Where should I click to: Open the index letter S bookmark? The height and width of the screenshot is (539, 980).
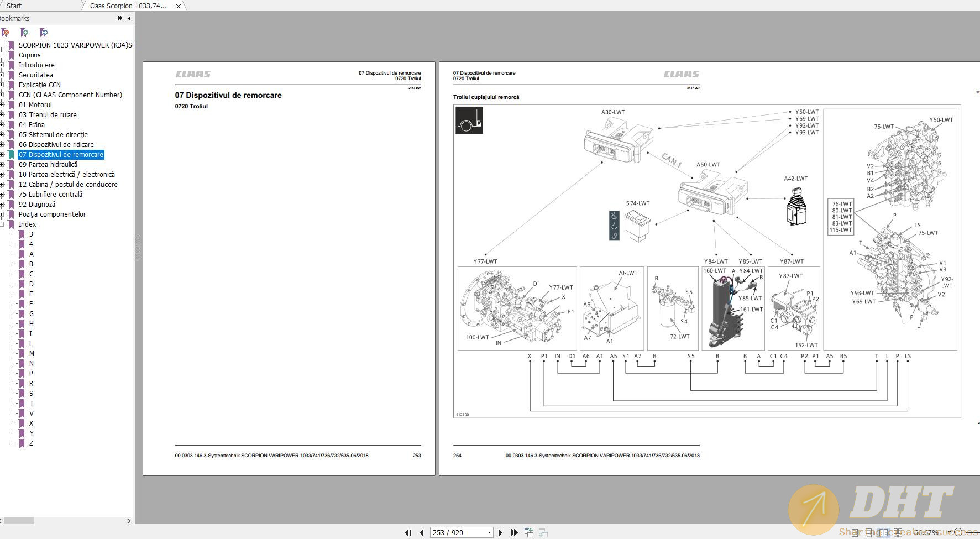coord(31,393)
